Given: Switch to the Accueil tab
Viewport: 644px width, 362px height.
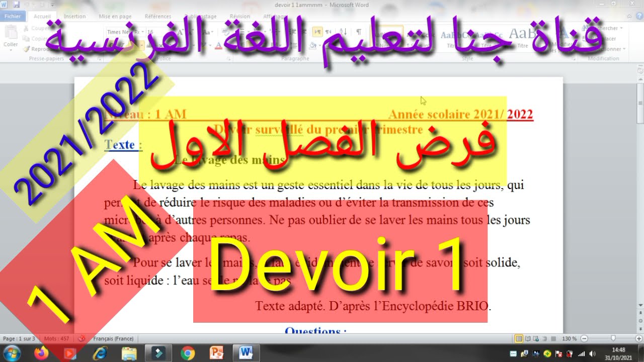Looking at the screenshot, I should (42, 16).
